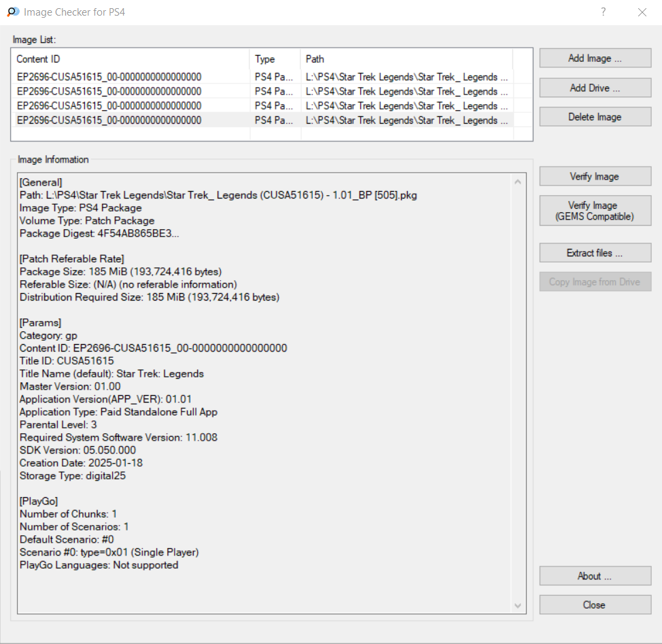
Task: Click the Content ID line in Image Information
Action: (x=153, y=348)
